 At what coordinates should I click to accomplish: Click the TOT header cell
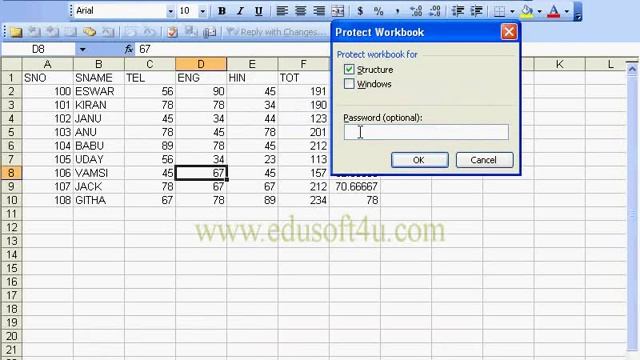pyautogui.click(x=303, y=78)
